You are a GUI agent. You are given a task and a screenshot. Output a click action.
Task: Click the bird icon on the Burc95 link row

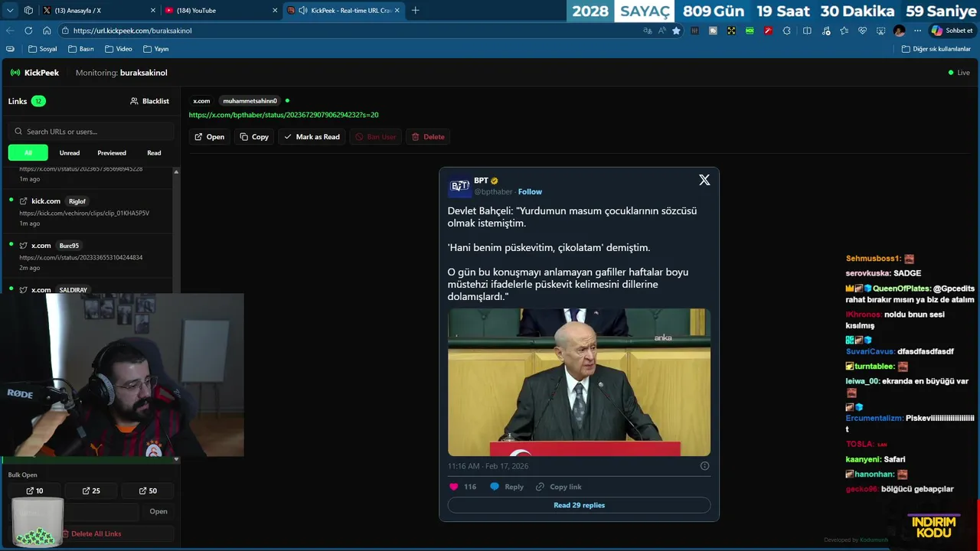(23, 246)
